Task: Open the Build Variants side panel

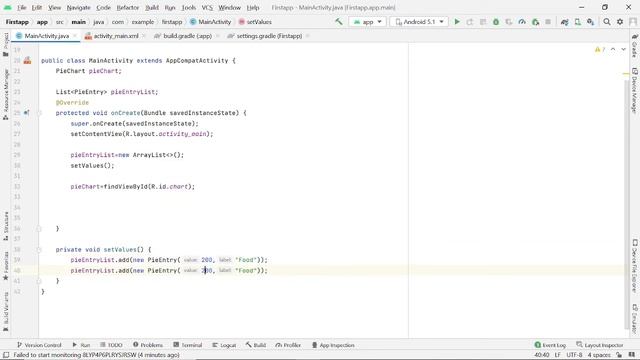Action: [x=6, y=311]
